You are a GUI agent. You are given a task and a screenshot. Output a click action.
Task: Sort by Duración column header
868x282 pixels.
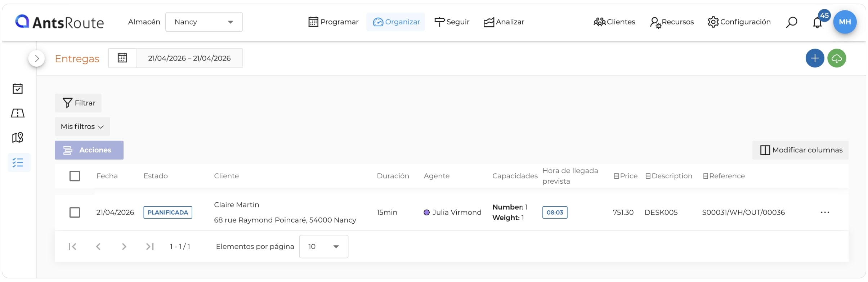[393, 176]
